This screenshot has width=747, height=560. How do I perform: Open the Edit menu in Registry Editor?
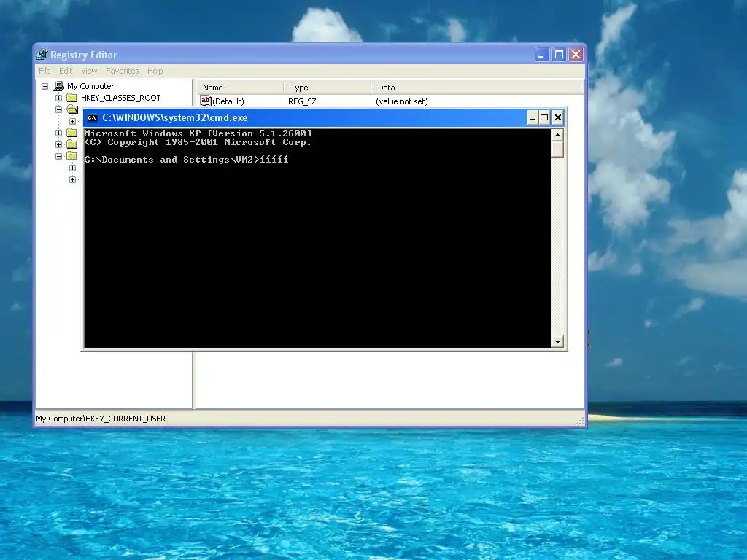66,71
